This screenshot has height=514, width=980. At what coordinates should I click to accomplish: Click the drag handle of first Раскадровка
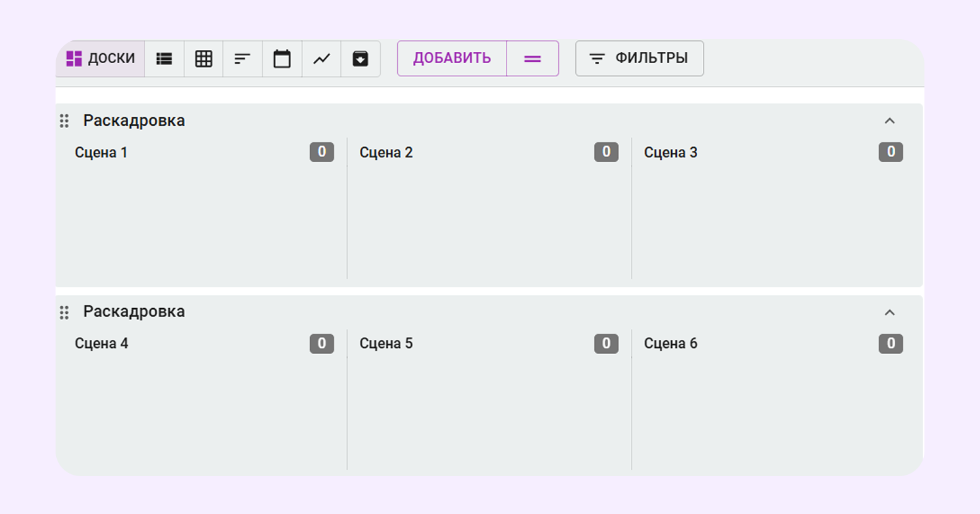pyautogui.click(x=64, y=121)
